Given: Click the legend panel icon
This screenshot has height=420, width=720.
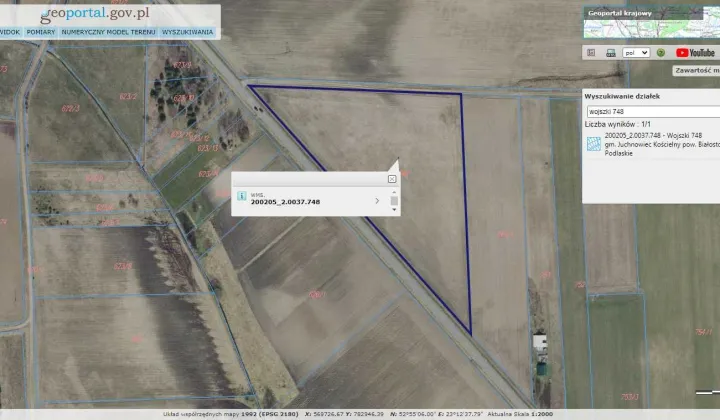Looking at the screenshot, I should (x=591, y=53).
